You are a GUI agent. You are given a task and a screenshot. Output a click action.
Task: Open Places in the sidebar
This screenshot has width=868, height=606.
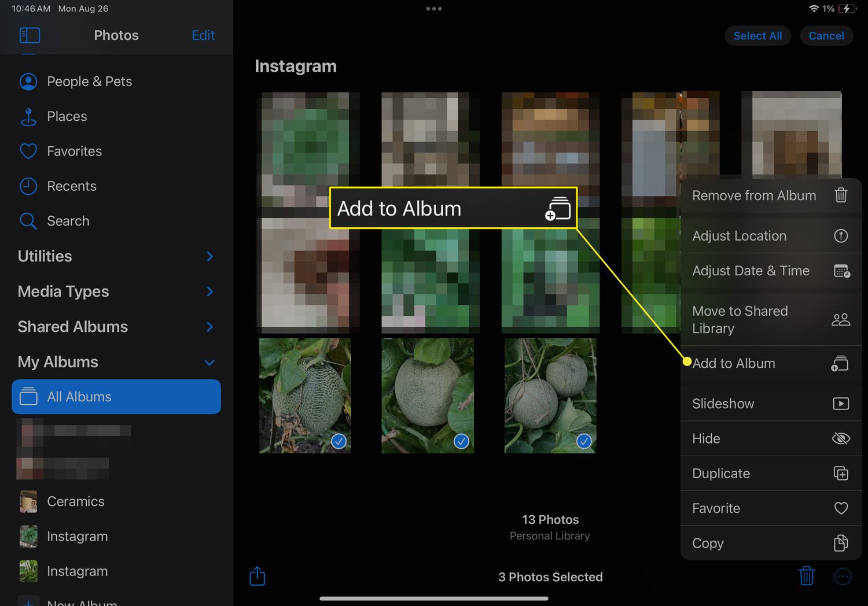(x=67, y=116)
